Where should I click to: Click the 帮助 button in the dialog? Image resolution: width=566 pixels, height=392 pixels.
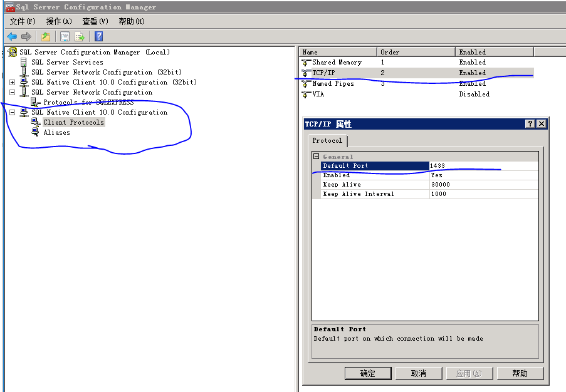[520, 373]
